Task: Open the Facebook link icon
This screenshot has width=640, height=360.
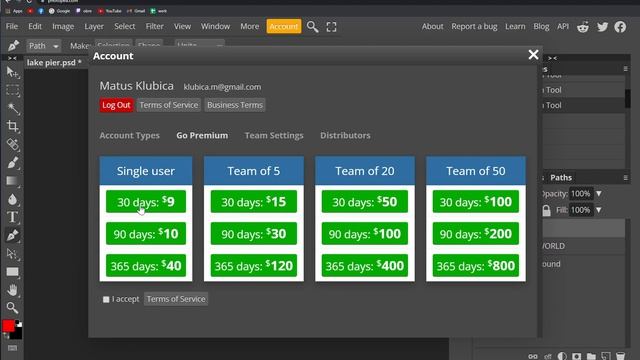Action: coord(620,27)
